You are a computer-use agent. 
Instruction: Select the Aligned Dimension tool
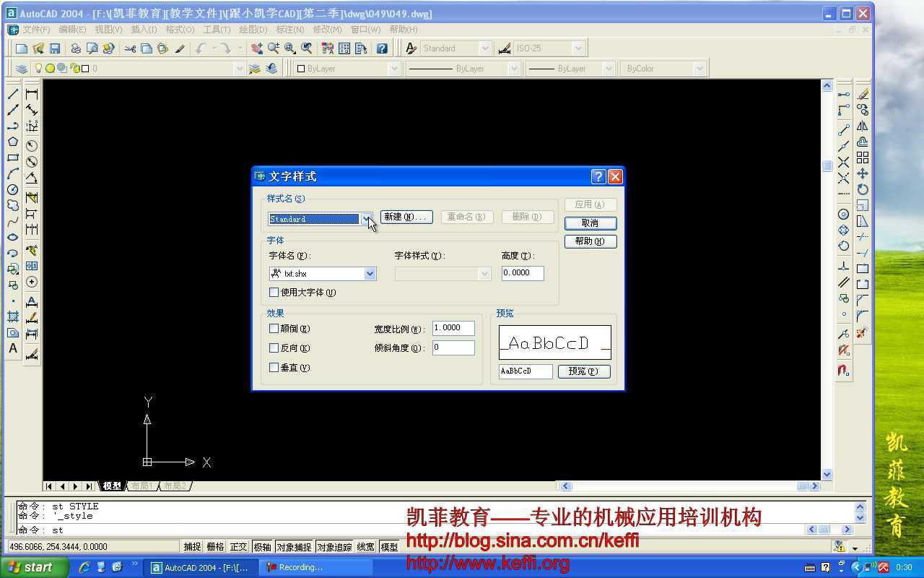coord(32,110)
